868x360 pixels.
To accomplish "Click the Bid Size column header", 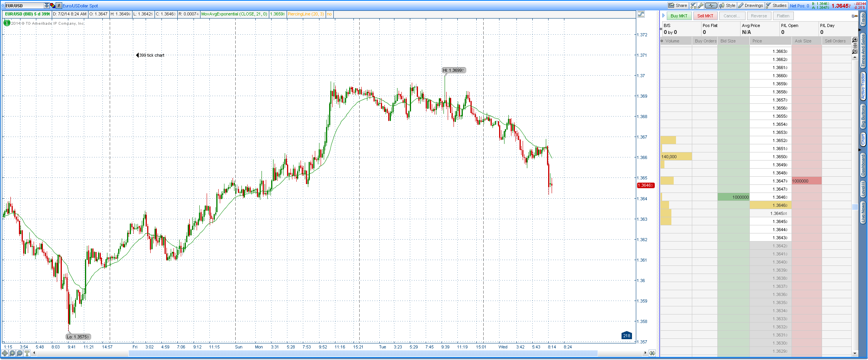I will coord(734,41).
